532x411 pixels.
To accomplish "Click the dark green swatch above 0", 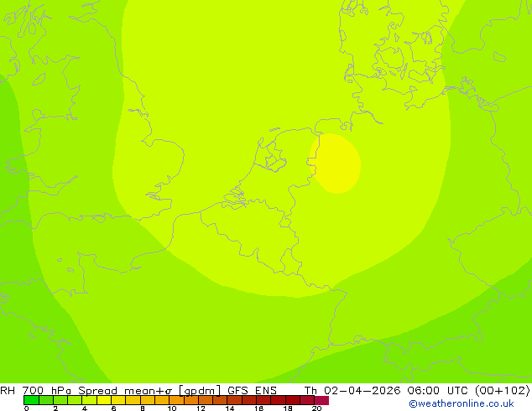I will coord(31,400).
